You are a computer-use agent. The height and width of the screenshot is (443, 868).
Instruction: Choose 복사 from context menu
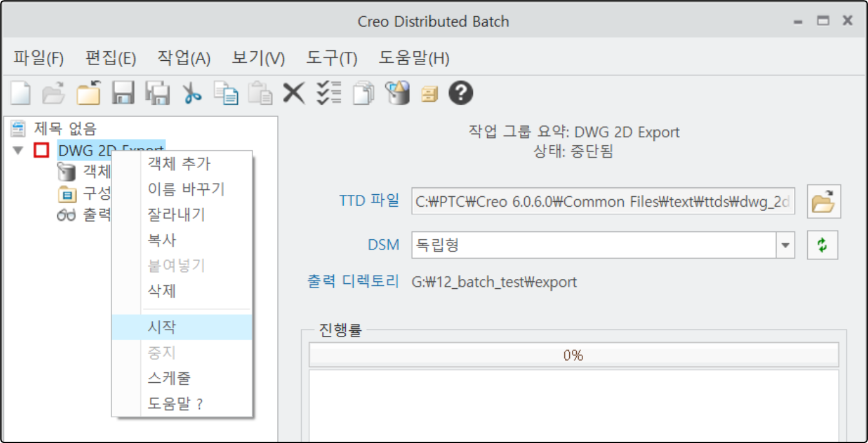[x=182, y=240]
